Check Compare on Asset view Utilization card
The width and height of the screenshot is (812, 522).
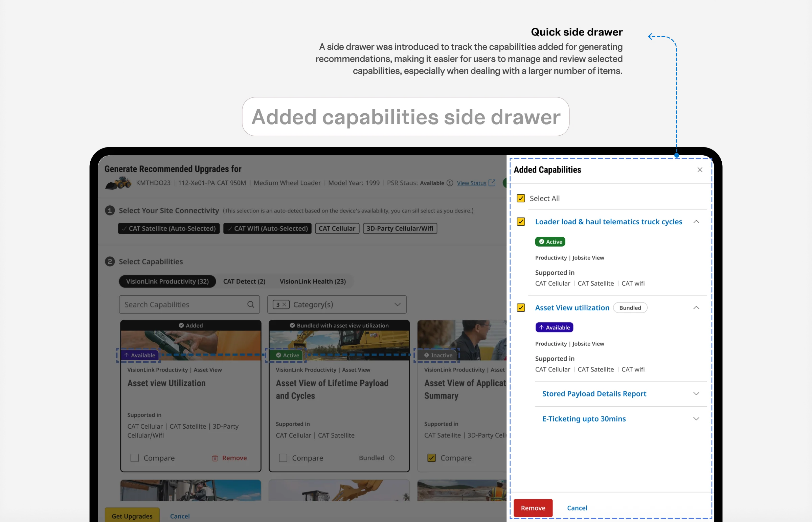[x=135, y=458]
